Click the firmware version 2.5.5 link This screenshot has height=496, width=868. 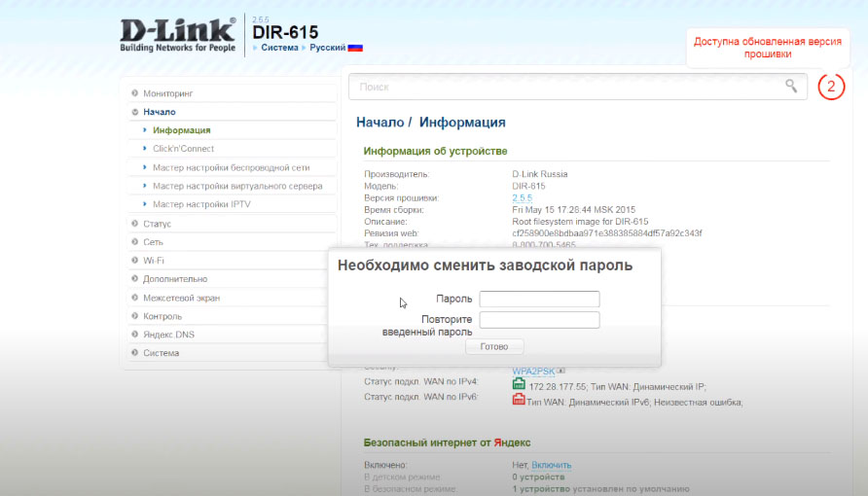click(522, 198)
